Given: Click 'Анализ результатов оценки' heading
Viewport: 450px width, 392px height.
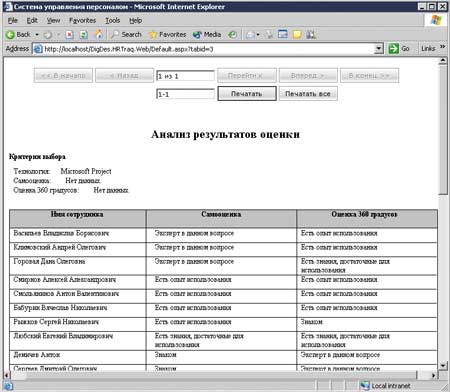Looking at the screenshot, I should coord(225,134).
